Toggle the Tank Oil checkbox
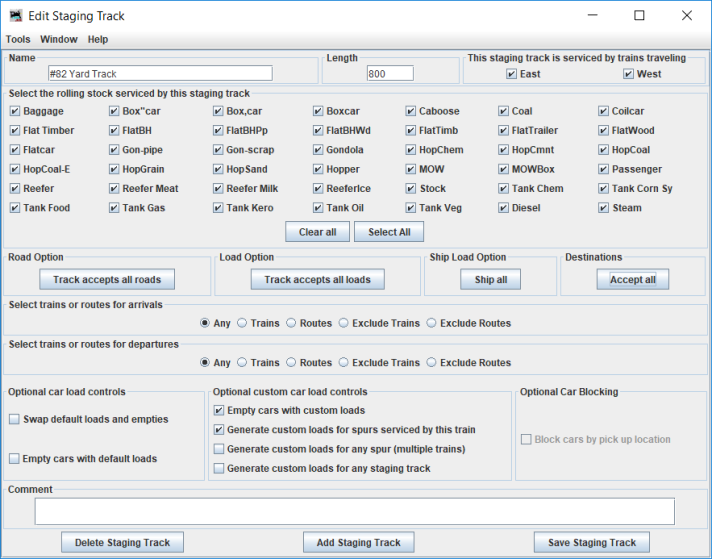The height and width of the screenshot is (559, 712). pos(319,208)
